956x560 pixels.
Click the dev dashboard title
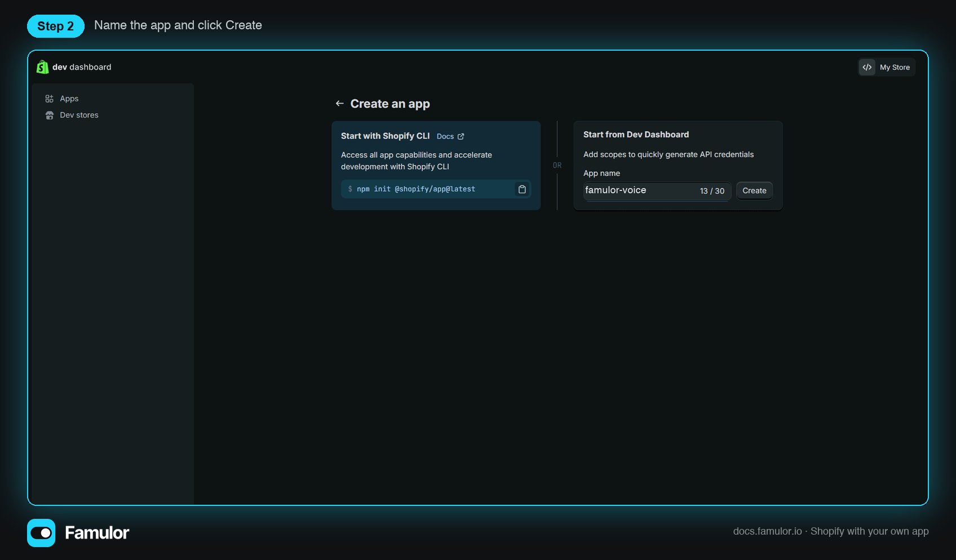tap(82, 67)
